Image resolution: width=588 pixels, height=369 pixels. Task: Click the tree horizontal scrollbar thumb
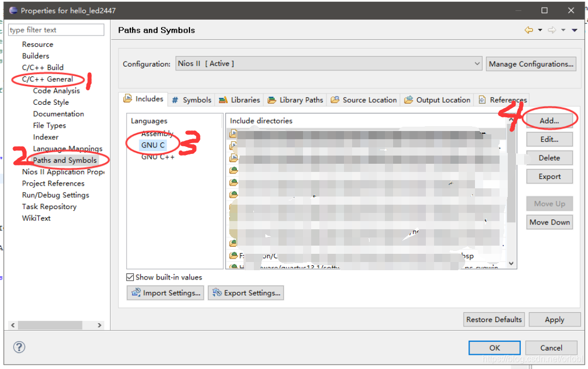50,325
